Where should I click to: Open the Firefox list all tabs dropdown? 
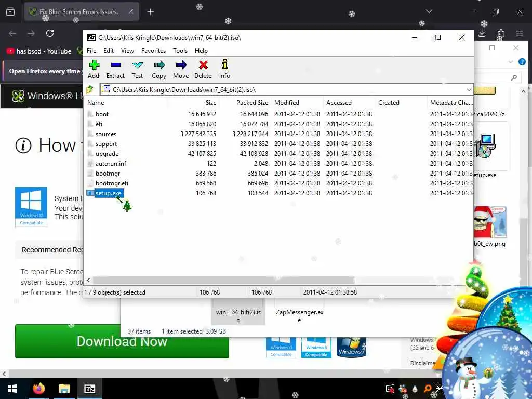[429, 11]
